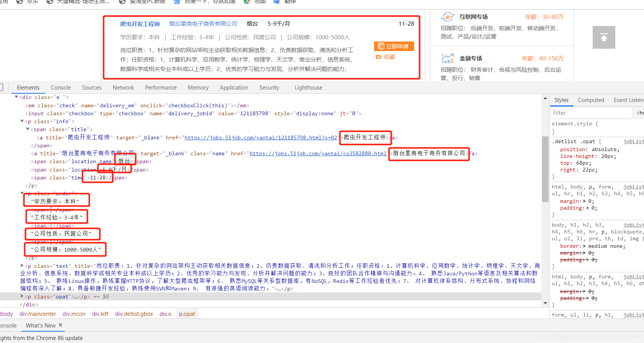
Task: Click the 金融专场 chart icon
Action: click(x=447, y=59)
